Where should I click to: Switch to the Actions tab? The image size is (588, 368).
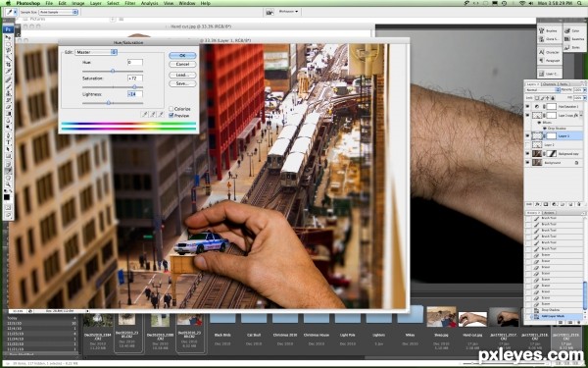point(549,213)
